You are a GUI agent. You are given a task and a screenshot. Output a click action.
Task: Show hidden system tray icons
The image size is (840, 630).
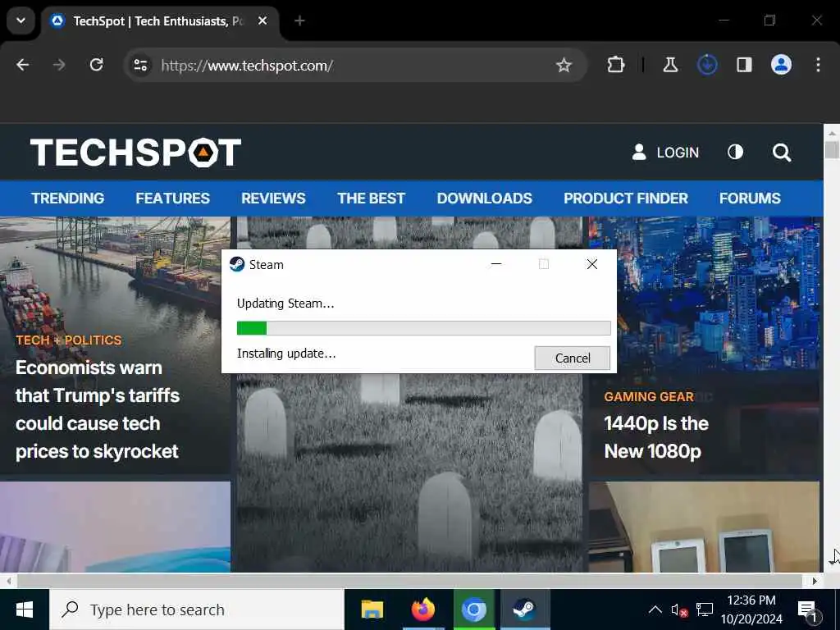coord(655,609)
